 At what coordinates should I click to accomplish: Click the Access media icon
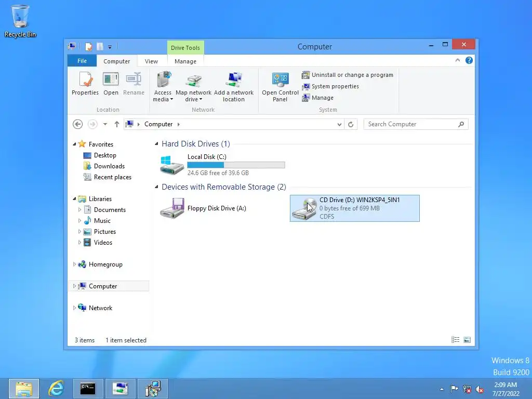point(163,87)
